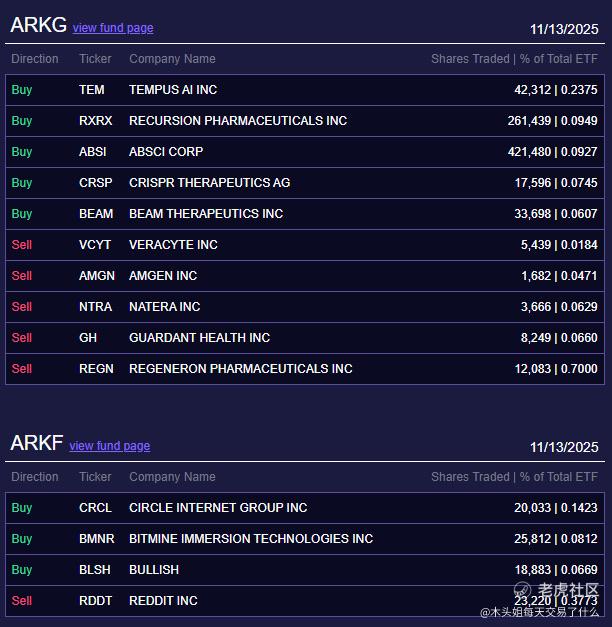Click the Direction column header in ARKG table
This screenshot has height=627, width=612.
pyautogui.click(x=35, y=59)
